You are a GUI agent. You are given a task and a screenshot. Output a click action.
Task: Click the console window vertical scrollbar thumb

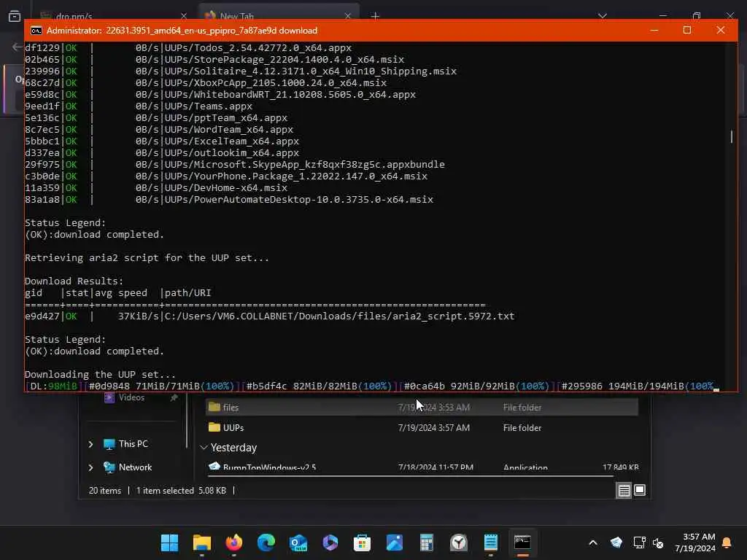(x=732, y=136)
